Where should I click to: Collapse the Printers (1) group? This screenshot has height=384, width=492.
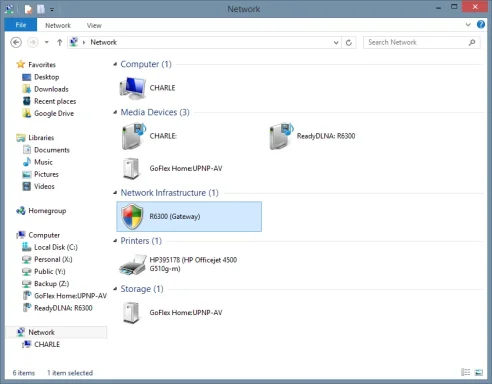point(115,241)
